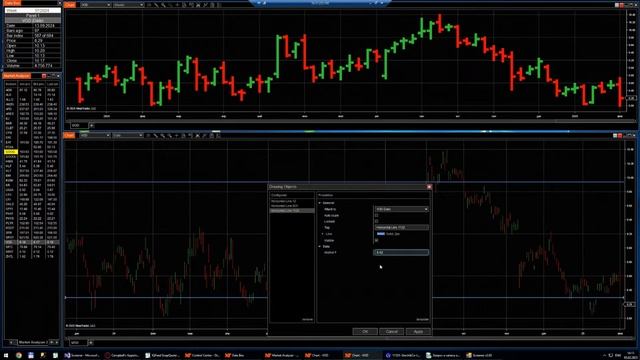This screenshot has width=640, height=360.
Task: Click the orange Chart label of top chart
Action: pos(69,5)
